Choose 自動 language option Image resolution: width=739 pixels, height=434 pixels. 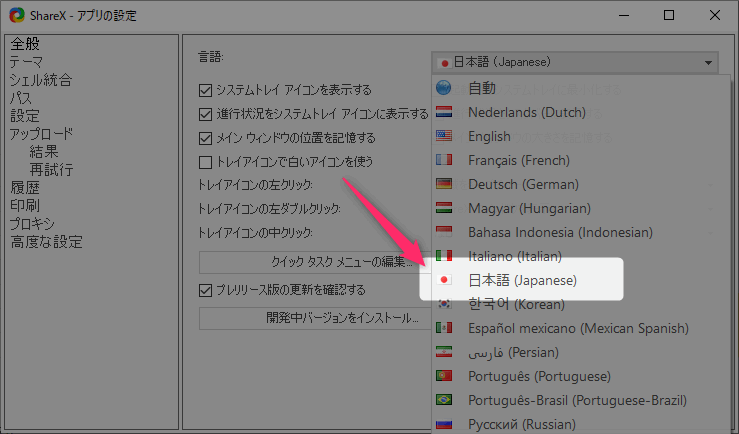point(582,88)
